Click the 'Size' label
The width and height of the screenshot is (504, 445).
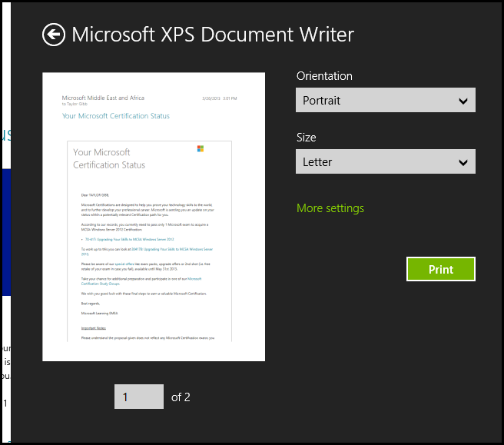click(307, 138)
